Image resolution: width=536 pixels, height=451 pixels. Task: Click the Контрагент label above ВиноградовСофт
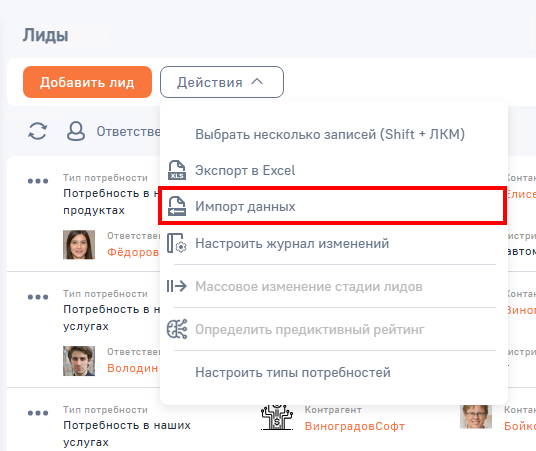pos(333,410)
